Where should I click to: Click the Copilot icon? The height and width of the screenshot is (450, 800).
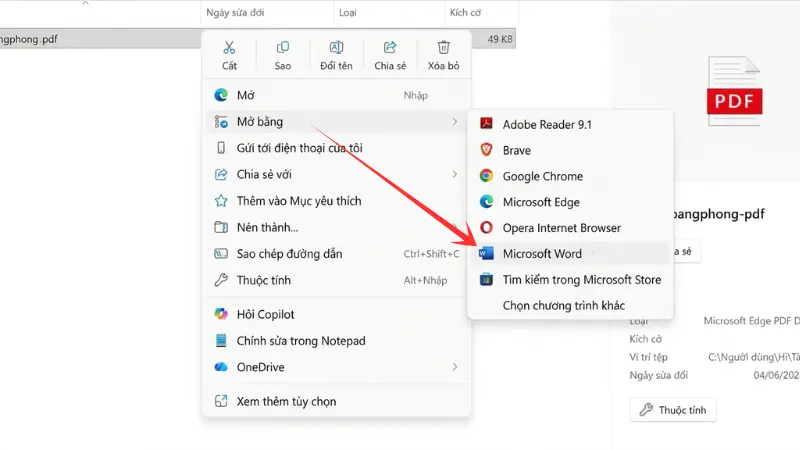point(221,314)
